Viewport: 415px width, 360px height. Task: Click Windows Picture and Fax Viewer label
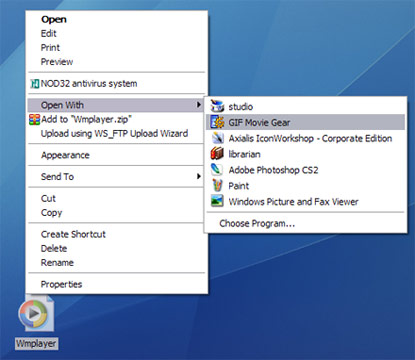[x=293, y=202]
